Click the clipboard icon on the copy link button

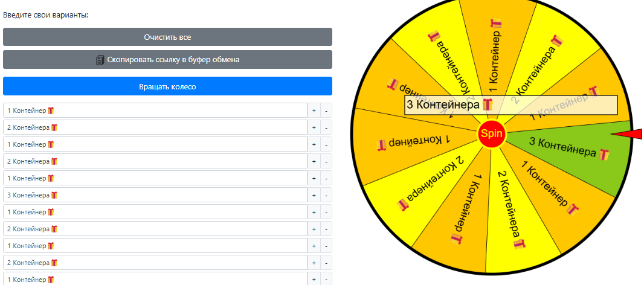(100, 60)
